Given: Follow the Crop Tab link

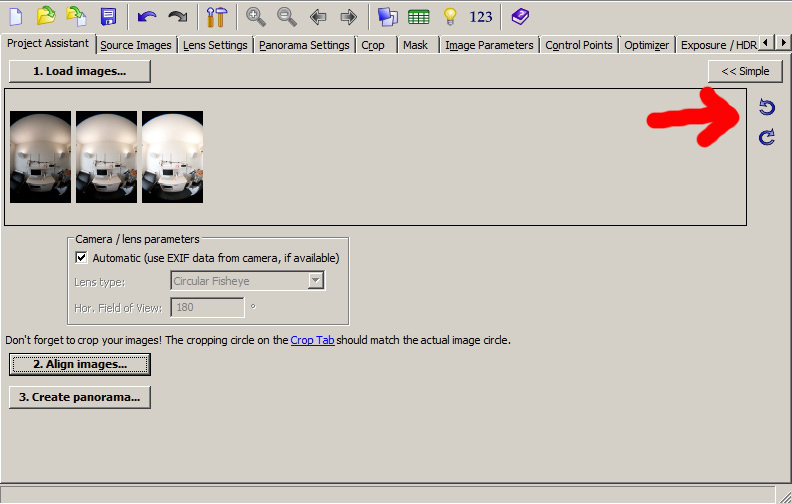Looking at the screenshot, I should point(312,340).
